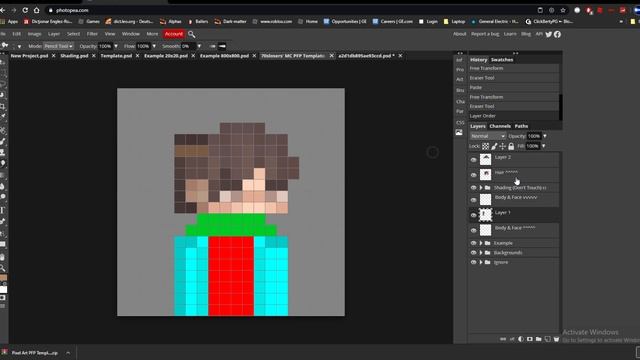Click the white background color swatch
Image resolution: width=640 pixels, height=360 pixels.
(3, 290)
